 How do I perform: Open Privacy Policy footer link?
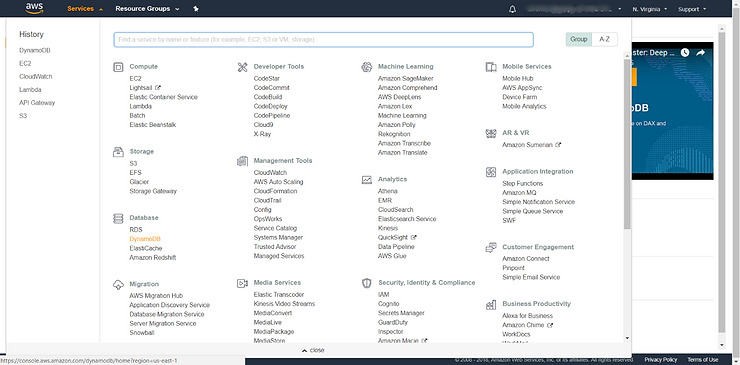pos(661,360)
